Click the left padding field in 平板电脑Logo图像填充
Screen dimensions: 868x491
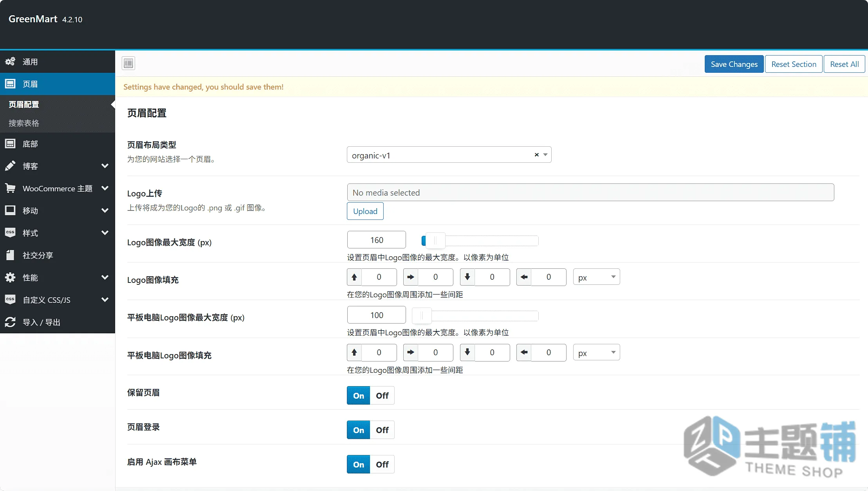click(x=549, y=353)
